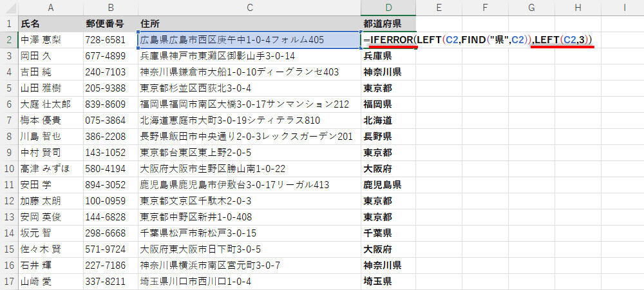Image resolution: width=644 pixels, height=290 pixels.
Task: Select the address cell starting 埼玉県川口市西川口
Action: click(x=250, y=282)
